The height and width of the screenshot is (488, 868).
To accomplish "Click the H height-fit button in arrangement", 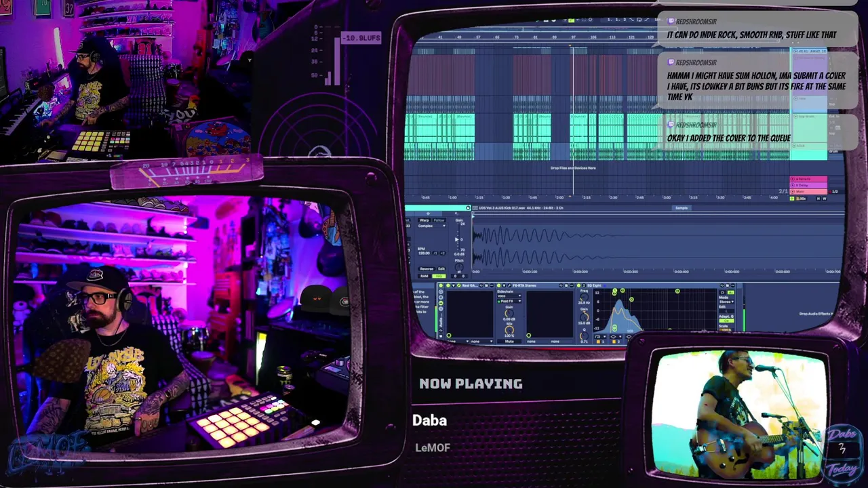I will click(818, 199).
